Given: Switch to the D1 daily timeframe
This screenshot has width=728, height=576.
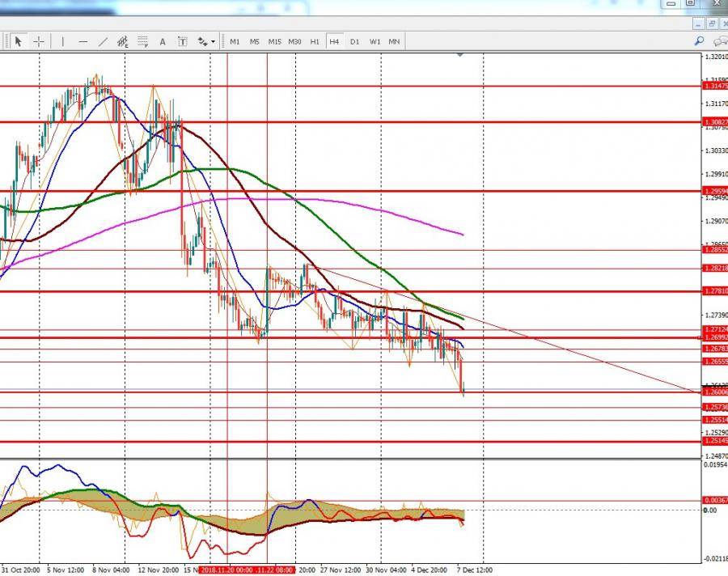Looking at the screenshot, I should [x=354, y=41].
